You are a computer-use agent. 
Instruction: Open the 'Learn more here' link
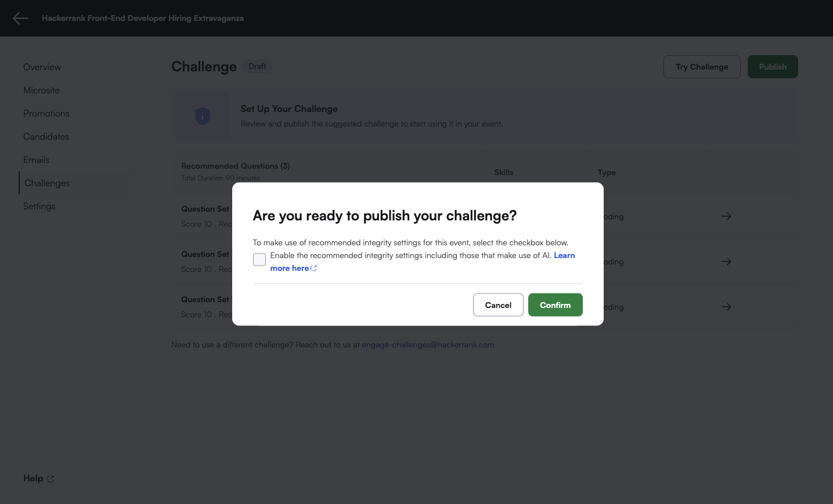pyautogui.click(x=289, y=269)
